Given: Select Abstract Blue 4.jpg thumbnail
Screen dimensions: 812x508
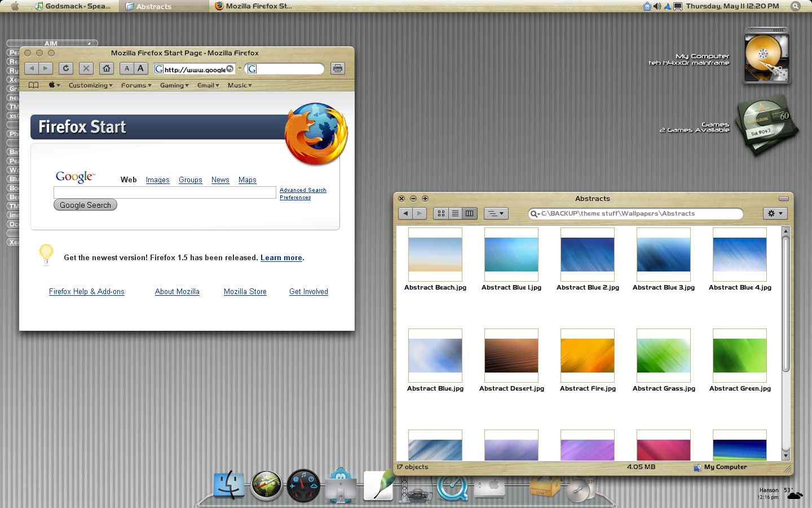Looking at the screenshot, I should (x=740, y=255).
